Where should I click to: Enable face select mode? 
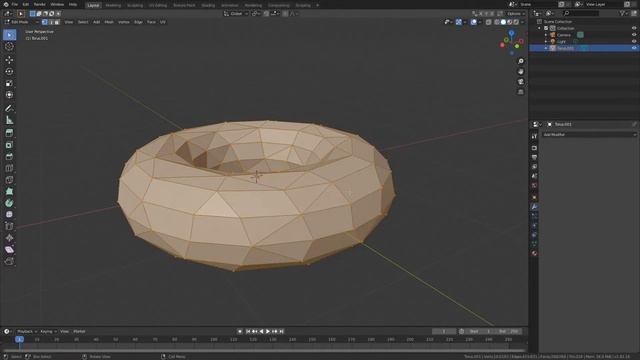coord(57,22)
